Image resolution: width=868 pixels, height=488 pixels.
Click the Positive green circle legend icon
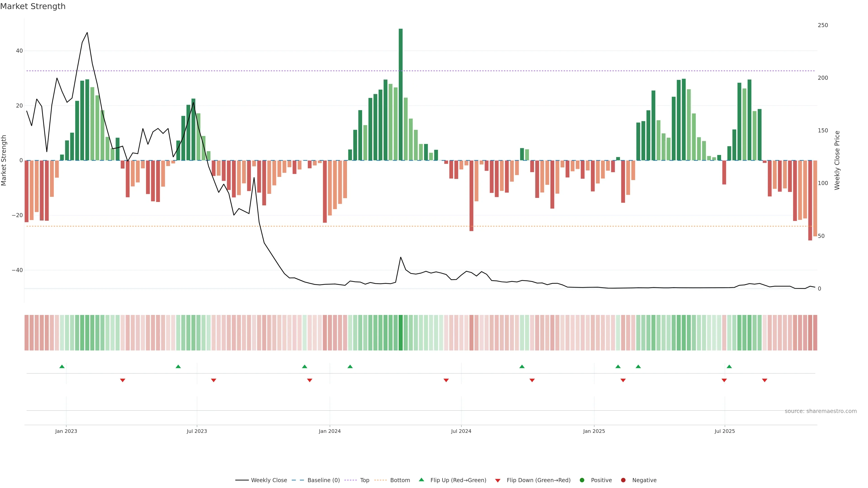click(x=582, y=480)
